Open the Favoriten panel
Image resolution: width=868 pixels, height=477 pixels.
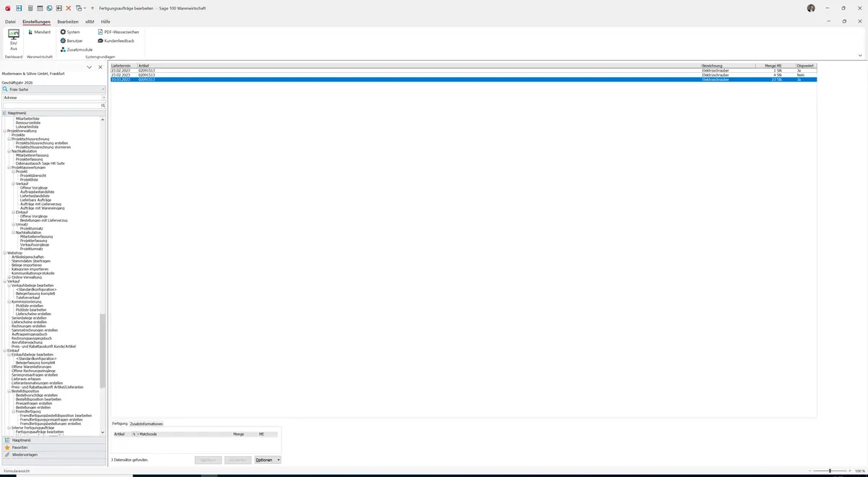(x=54, y=447)
